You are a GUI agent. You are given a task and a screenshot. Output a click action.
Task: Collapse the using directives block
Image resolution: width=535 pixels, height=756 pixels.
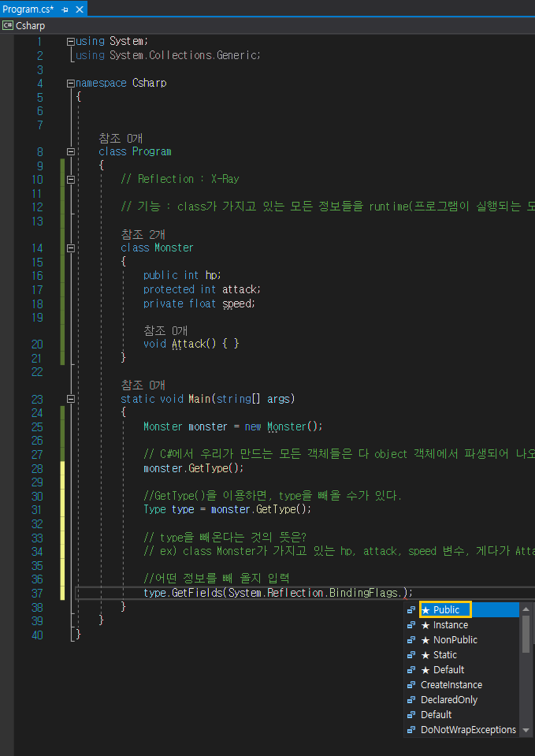(71, 42)
